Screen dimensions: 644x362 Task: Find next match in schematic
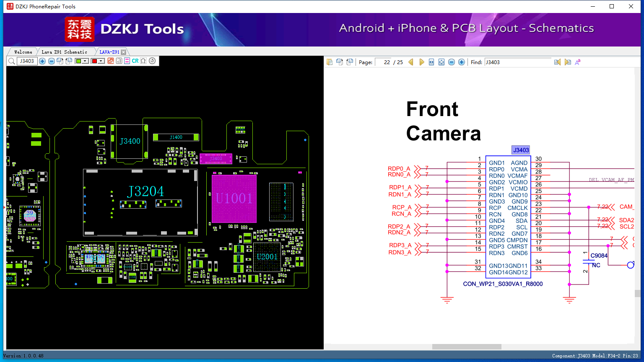tap(568, 62)
